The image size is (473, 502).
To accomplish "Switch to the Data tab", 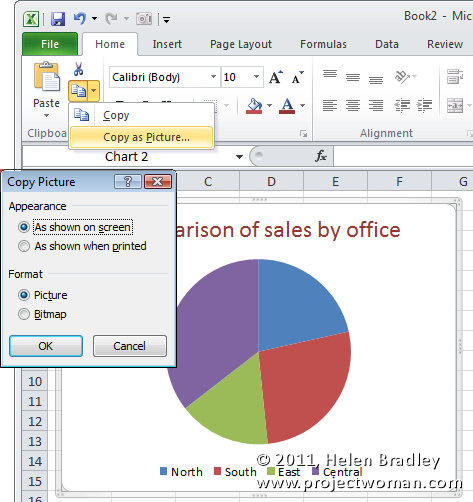I will pos(387,44).
